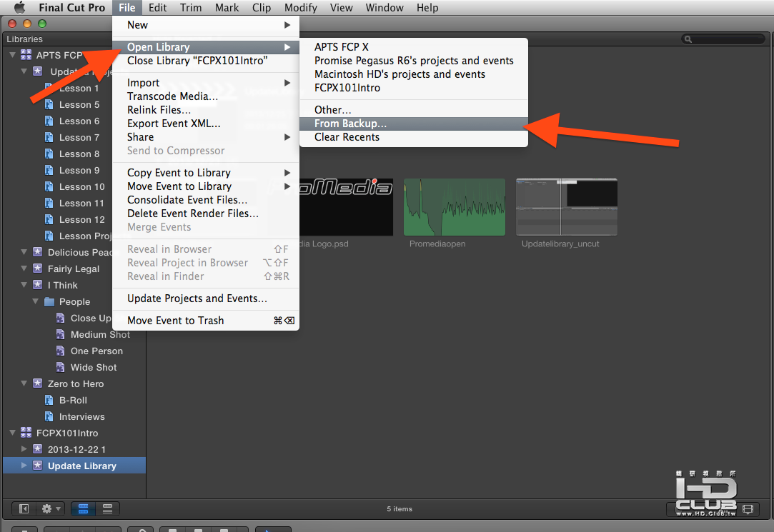
Task: Collapse the Fairly Legal event triangle
Action: click(x=24, y=268)
